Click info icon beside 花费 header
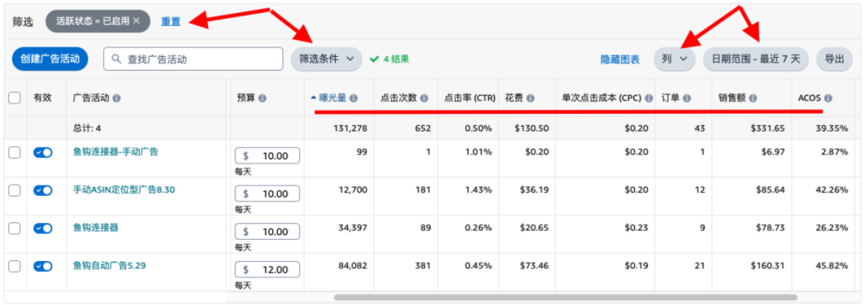868x305 pixels. coord(530,99)
